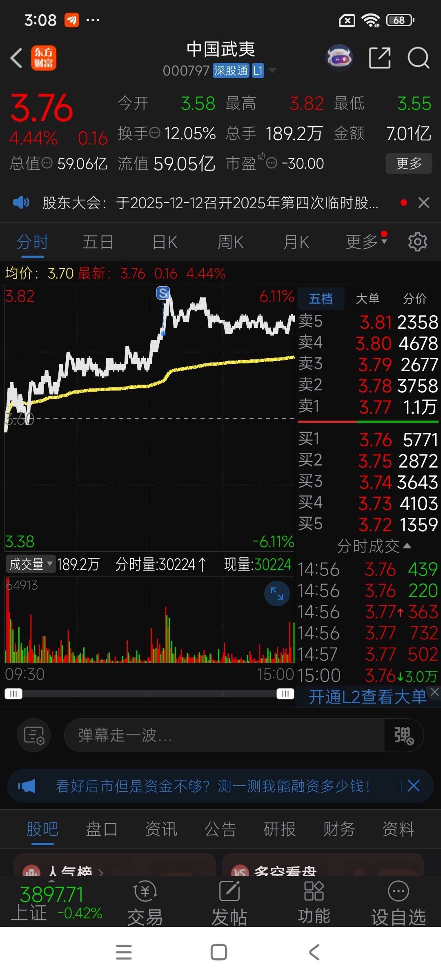Close the margin financing promo banner
Viewport: 441px width, 980px height.
click(x=414, y=786)
